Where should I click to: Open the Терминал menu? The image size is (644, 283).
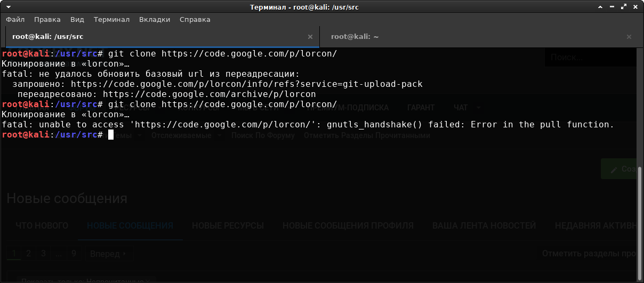coord(111,20)
